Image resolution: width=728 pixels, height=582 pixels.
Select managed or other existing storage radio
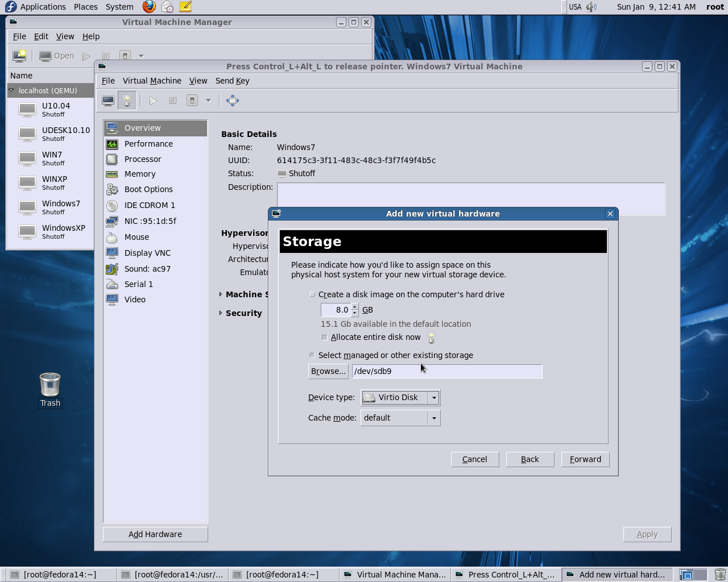point(312,355)
